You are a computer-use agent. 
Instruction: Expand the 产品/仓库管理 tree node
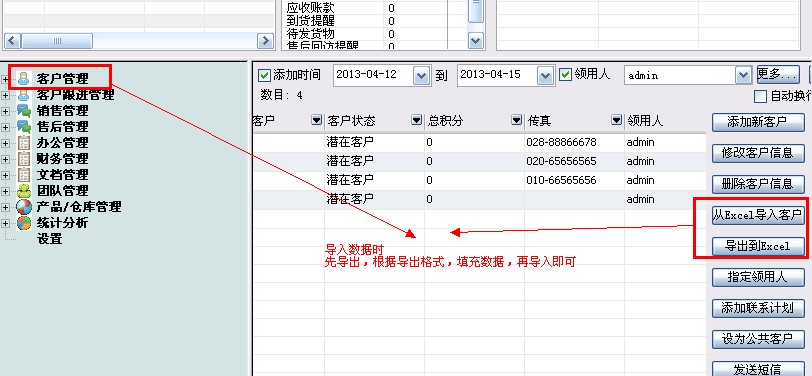(6, 208)
